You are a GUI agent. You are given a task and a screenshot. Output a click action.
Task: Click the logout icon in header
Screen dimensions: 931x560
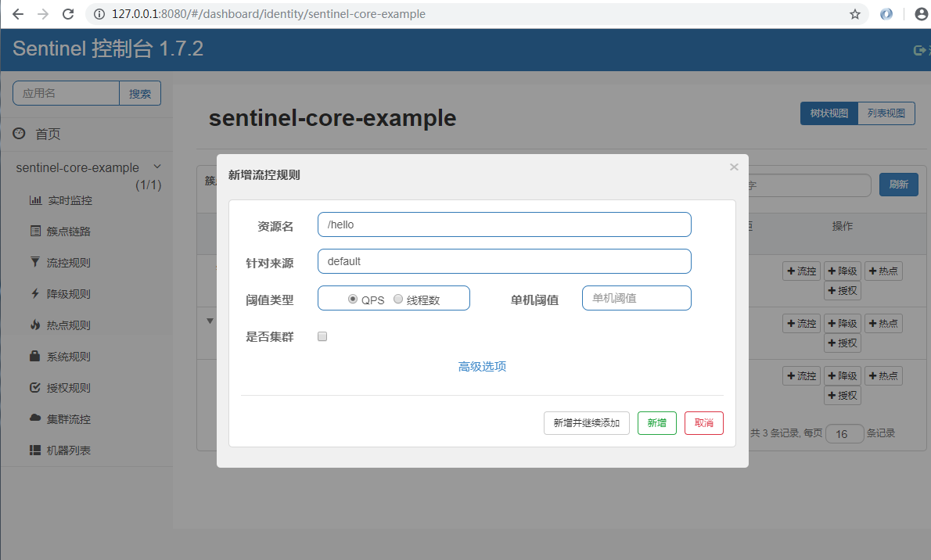[x=919, y=51]
